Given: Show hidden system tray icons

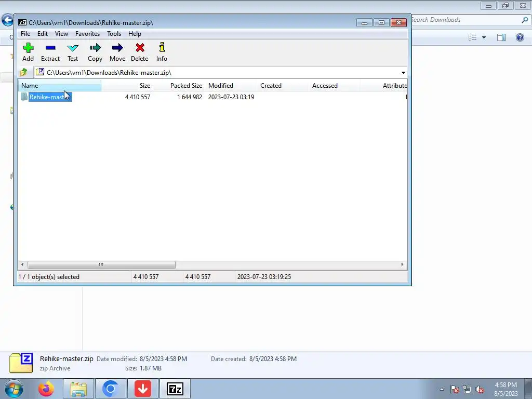Looking at the screenshot, I should 442,389.
